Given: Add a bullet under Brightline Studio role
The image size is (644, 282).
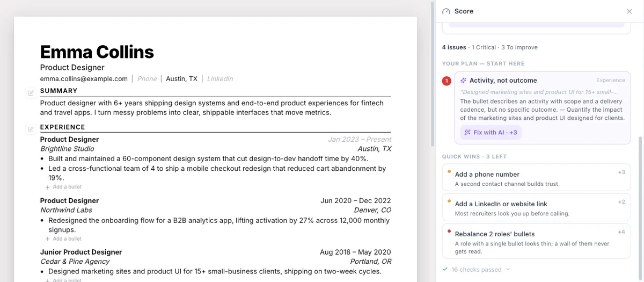Looking at the screenshot, I should pos(63,187).
